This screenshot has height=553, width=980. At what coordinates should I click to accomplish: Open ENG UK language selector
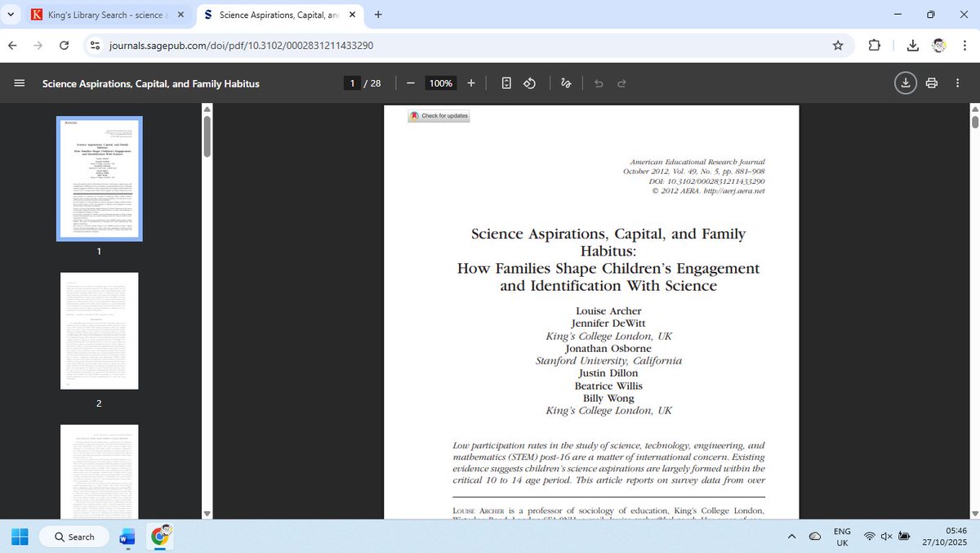click(842, 537)
